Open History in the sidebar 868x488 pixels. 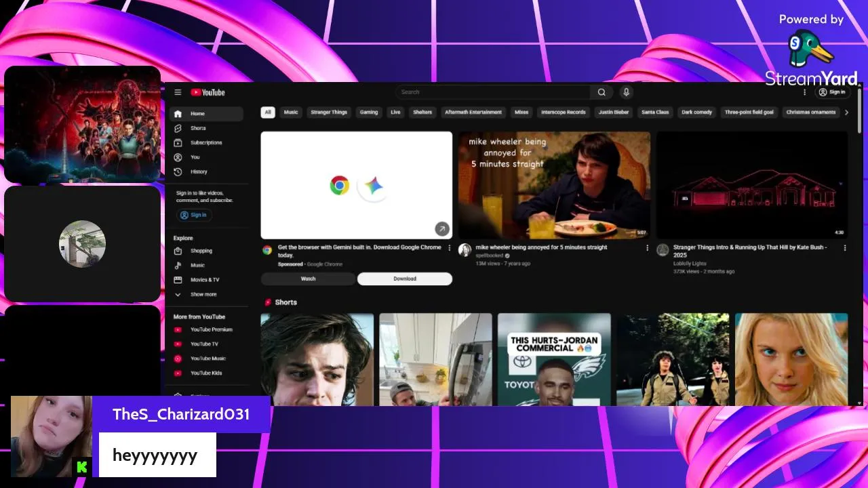coord(206,171)
